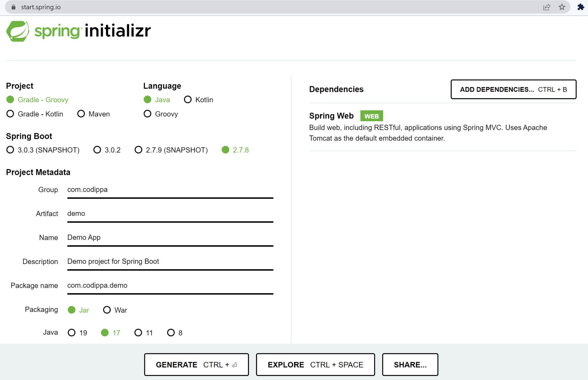Select Java version 19
The height and width of the screenshot is (380, 588).
click(x=72, y=333)
